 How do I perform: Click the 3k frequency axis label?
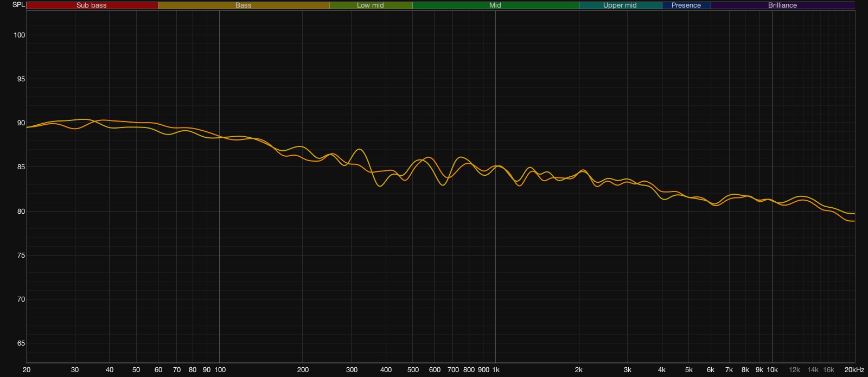tap(628, 370)
